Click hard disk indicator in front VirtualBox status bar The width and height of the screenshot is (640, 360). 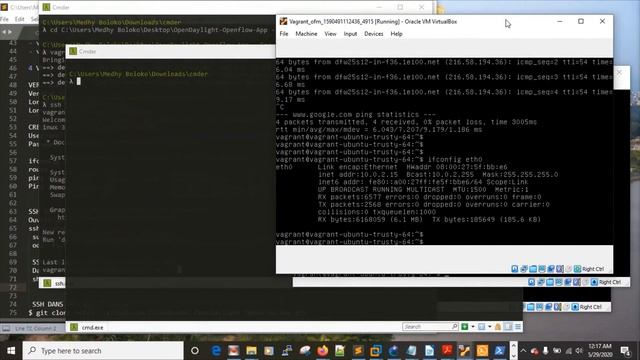[x=515, y=269]
